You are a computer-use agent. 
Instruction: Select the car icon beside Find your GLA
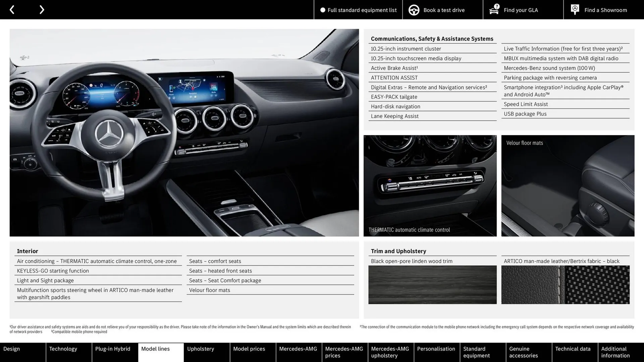click(493, 10)
